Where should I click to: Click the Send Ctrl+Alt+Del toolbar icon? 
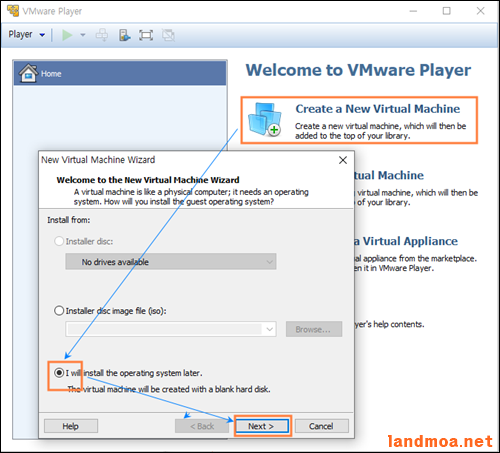102,35
